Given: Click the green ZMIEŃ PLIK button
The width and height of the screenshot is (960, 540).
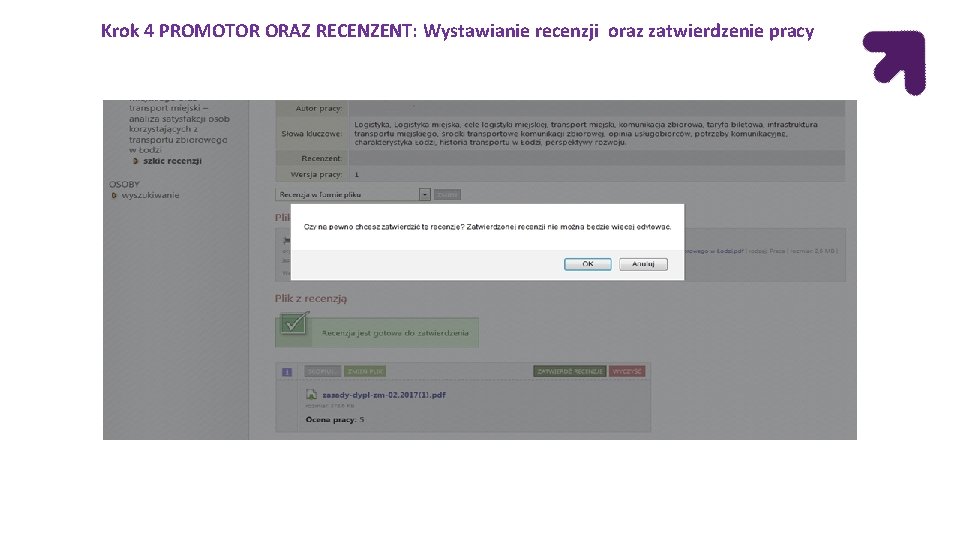Looking at the screenshot, I should click(x=365, y=371).
